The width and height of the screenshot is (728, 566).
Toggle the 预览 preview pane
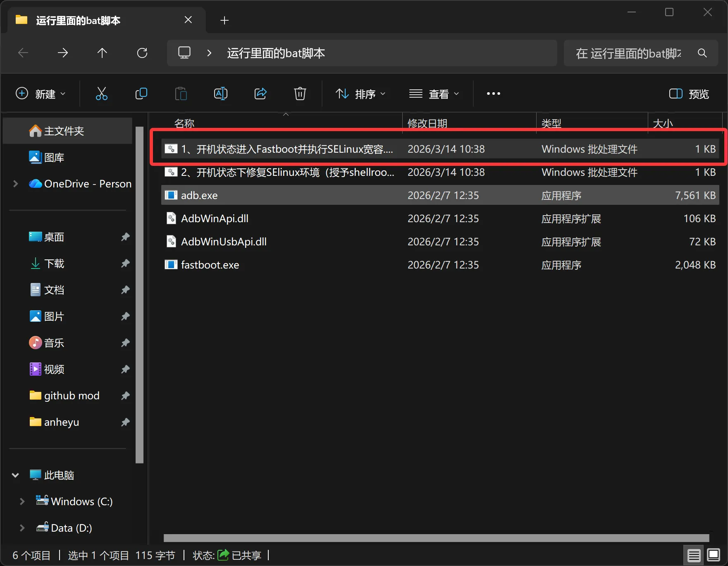(x=688, y=94)
